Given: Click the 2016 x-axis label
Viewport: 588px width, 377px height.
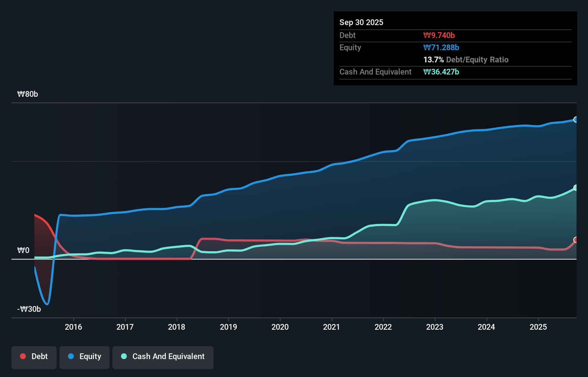Looking at the screenshot, I should coord(73,327).
